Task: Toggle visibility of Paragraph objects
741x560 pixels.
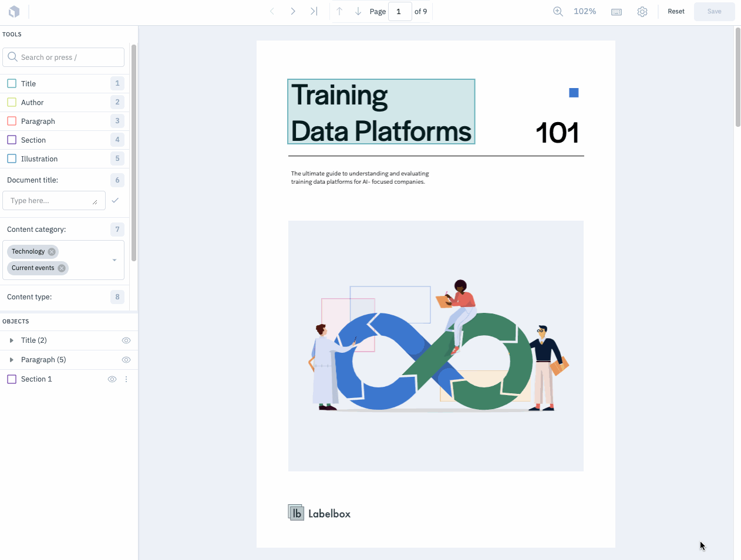Action: 126,360
